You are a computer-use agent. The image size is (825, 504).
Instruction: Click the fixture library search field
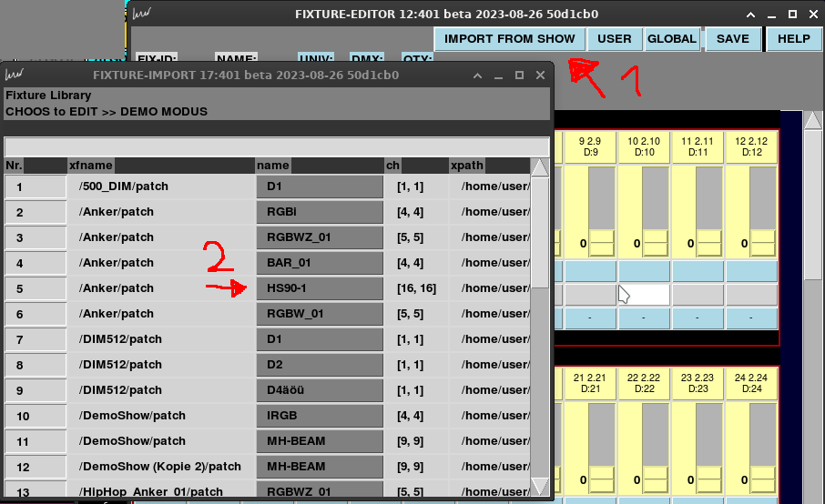coord(277,146)
